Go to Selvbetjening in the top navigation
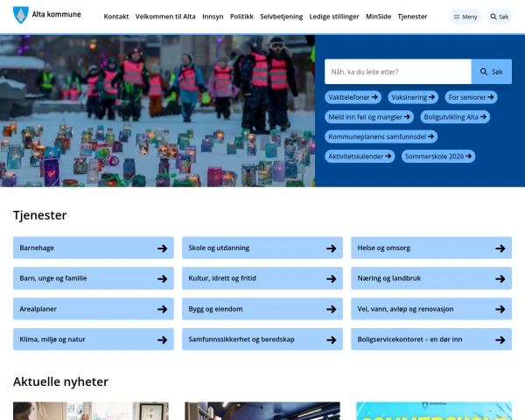Screen dimensions: 525x420 pos(281,17)
